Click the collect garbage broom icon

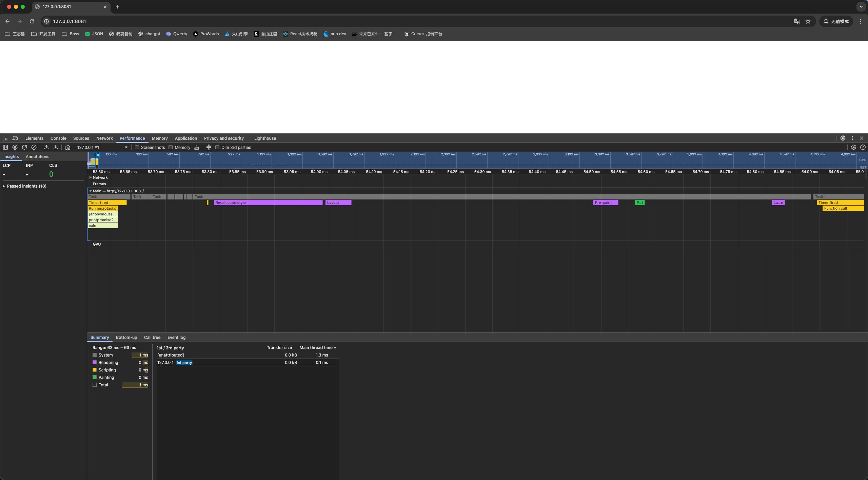[x=197, y=147]
